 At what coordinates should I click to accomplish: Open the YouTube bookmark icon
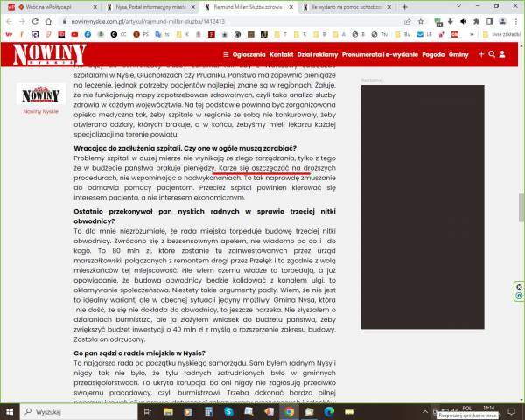click(x=74, y=34)
